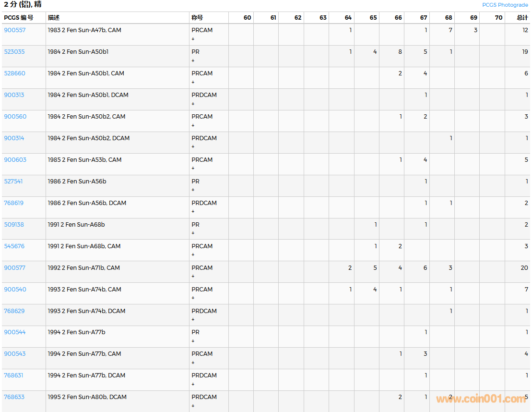
Task: Open the PCGS Photograde link
Action: (x=505, y=5)
